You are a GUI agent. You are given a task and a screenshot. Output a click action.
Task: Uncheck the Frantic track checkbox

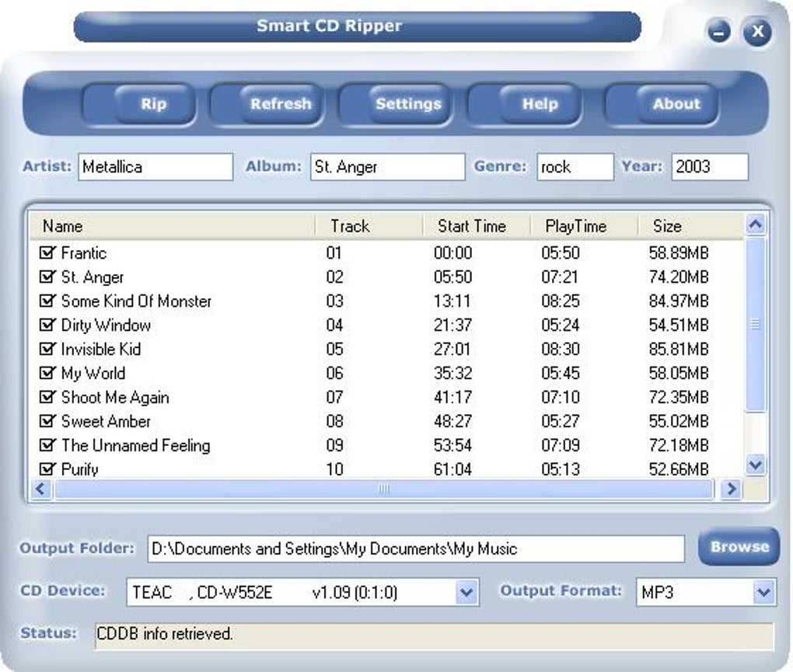[47, 252]
